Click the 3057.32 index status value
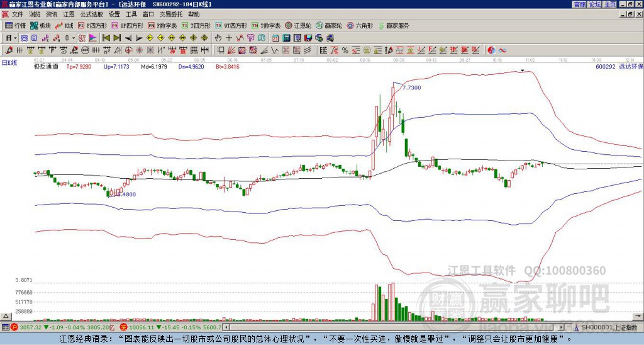644x345 pixels. [31, 327]
